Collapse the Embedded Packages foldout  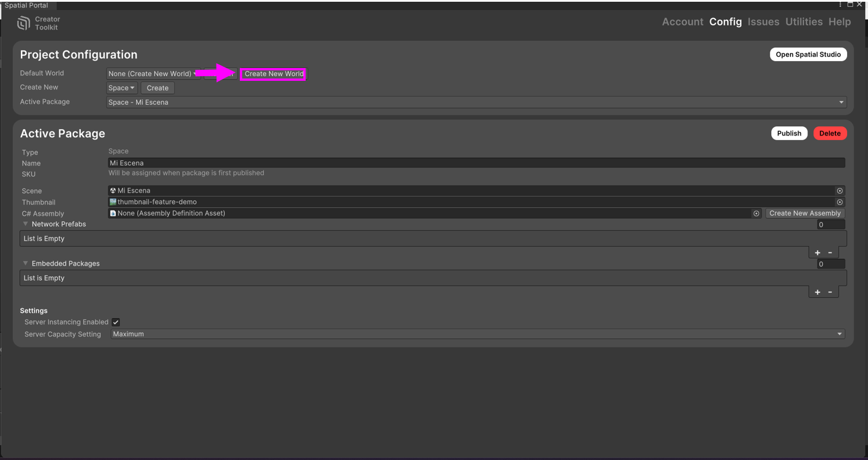click(x=26, y=263)
